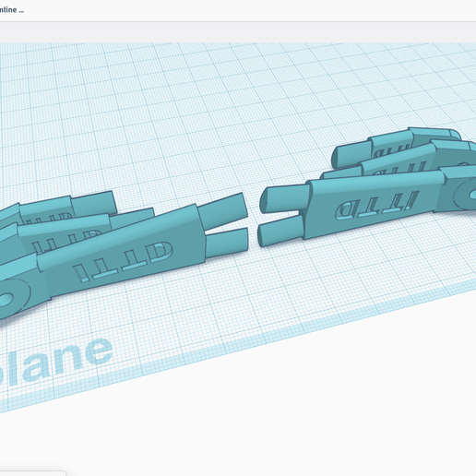Click the panel edge at the bottom-left corner
Image resolution: width=476 pixels, height=476 pixels.
32,473
